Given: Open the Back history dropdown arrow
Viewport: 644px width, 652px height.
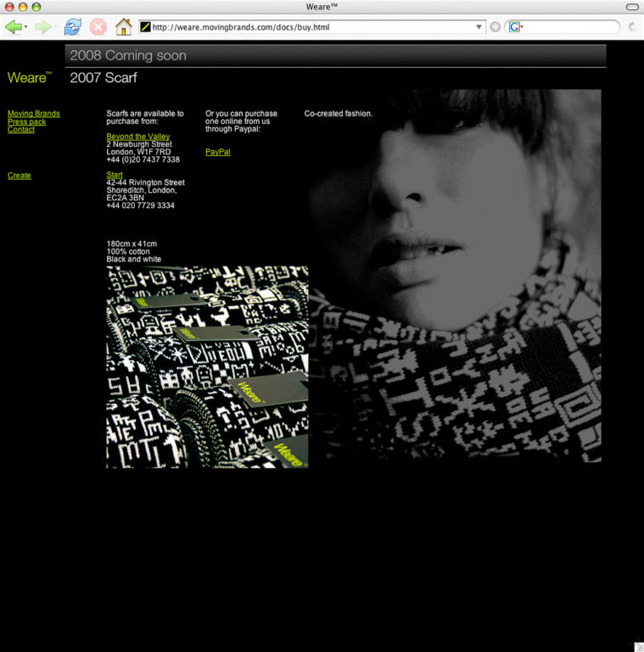Looking at the screenshot, I should [x=25, y=27].
